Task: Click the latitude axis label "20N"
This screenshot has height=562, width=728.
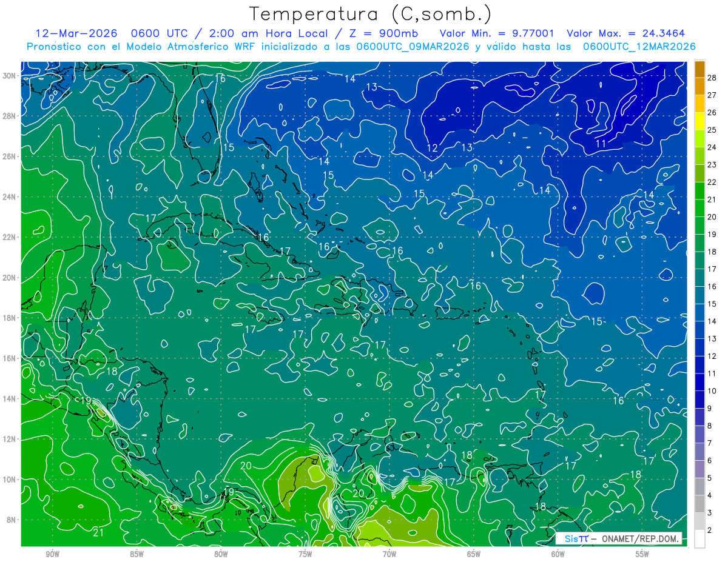Action: [x=9, y=278]
